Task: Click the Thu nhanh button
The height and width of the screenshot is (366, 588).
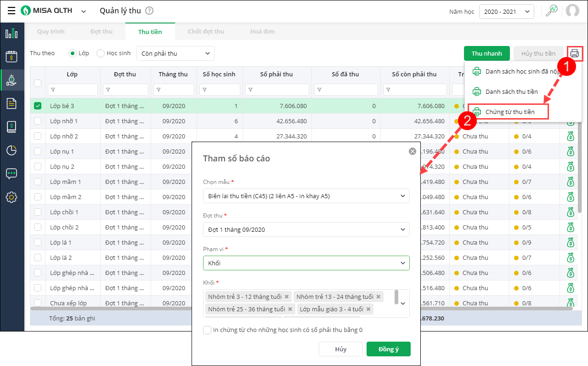Action: (487, 53)
